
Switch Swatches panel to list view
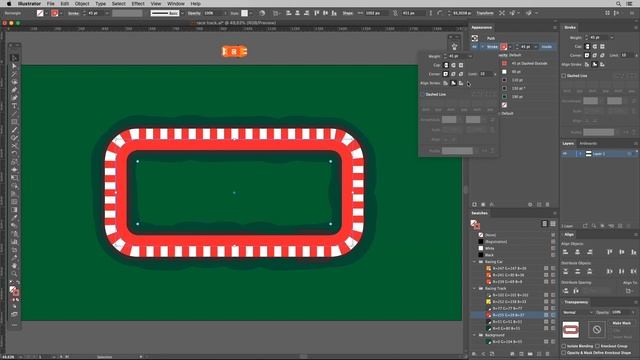coord(544,224)
